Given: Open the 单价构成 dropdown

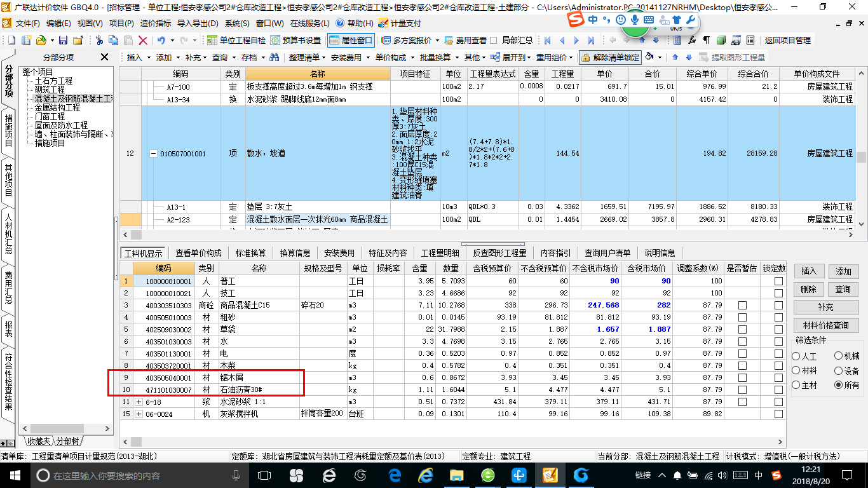Looking at the screenshot, I should coord(395,57).
